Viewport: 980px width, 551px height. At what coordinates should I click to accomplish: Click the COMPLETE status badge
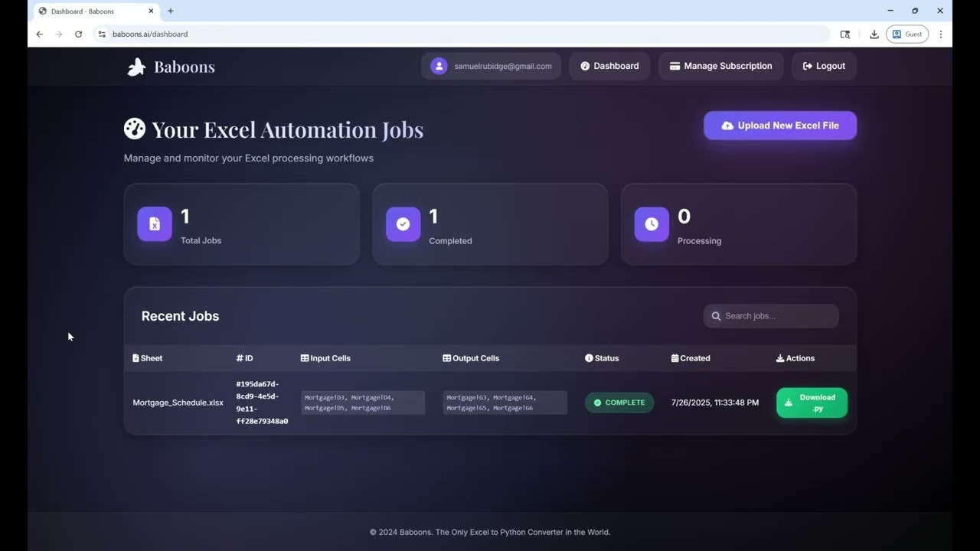tap(619, 403)
